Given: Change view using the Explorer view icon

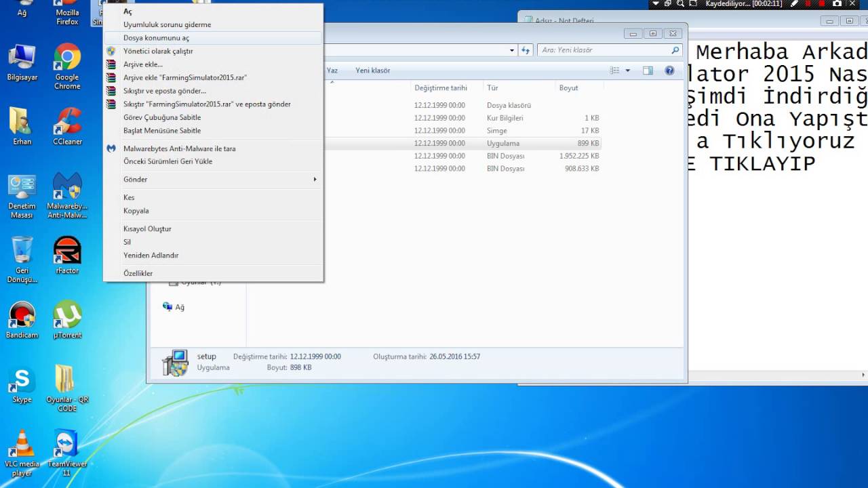Looking at the screenshot, I should tap(615, 70).
